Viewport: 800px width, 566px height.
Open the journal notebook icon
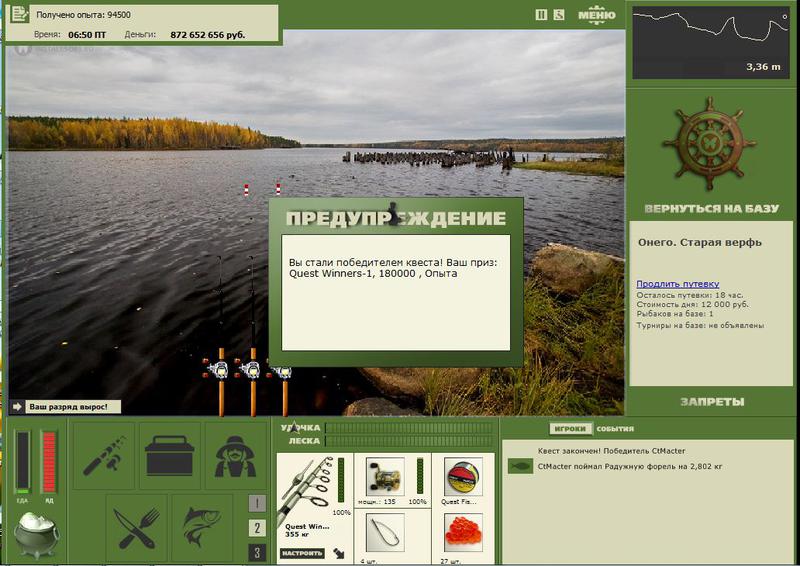coord(19,14)
